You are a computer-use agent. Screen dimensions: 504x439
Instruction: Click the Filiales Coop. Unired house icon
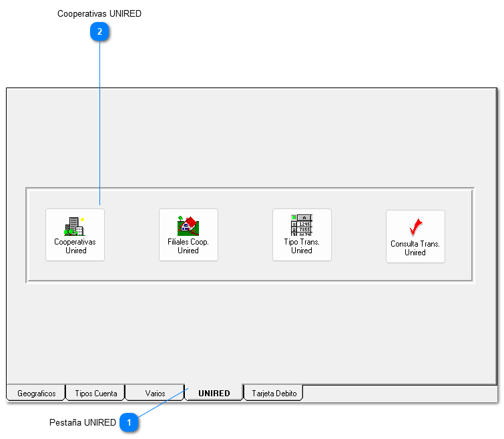[188, 224]
